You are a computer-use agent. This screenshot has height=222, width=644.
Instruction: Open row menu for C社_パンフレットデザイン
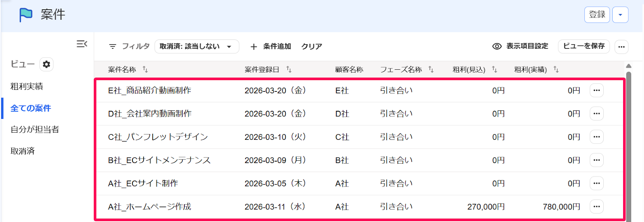[x=597, y=137]
